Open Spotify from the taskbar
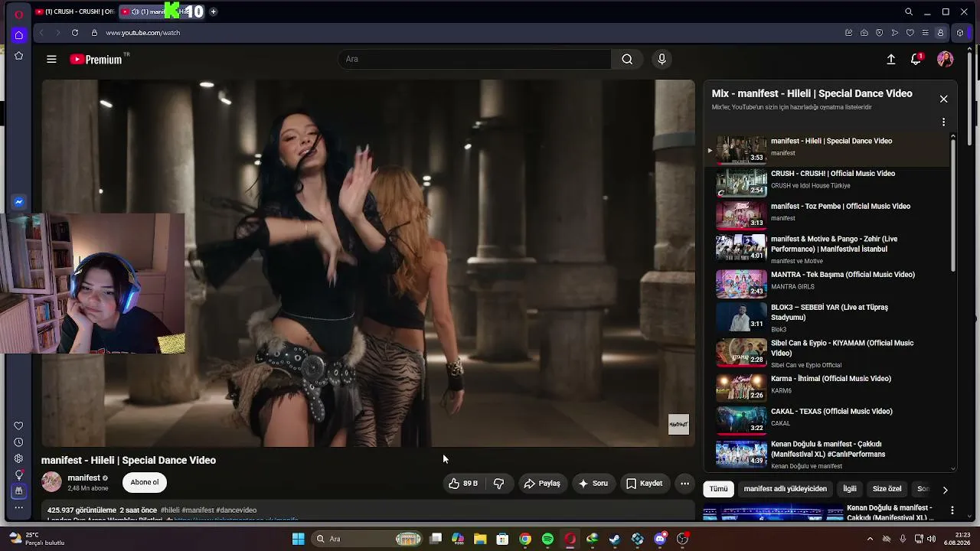 click(x=547, y=539)
